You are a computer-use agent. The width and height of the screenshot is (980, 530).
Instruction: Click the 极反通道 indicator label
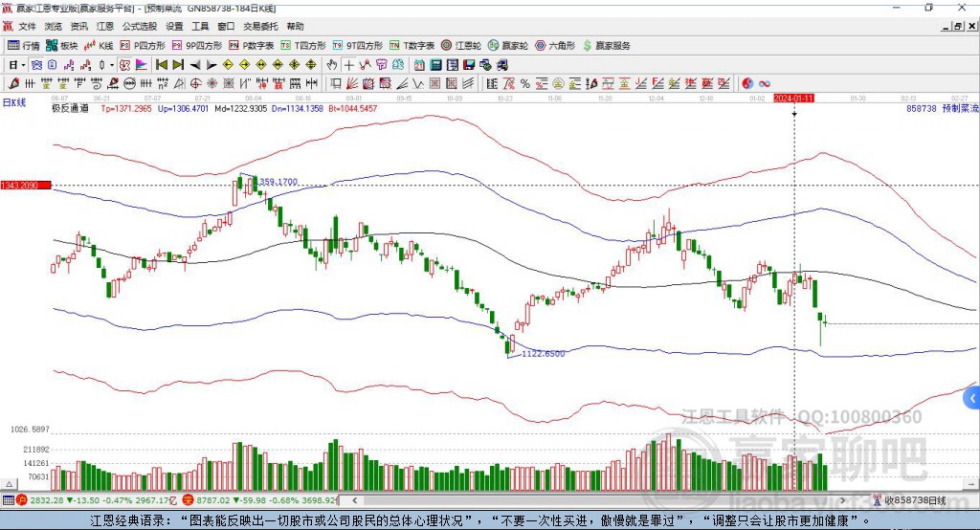point(70,108)
